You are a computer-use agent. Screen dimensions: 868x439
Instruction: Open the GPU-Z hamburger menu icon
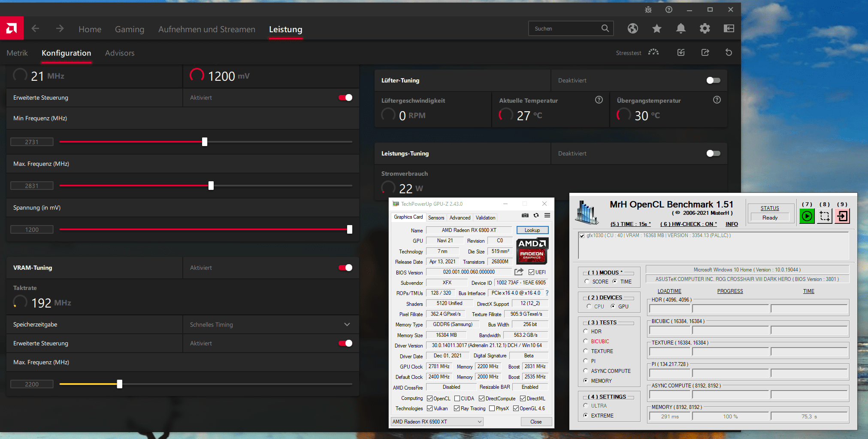pyautogui.click(x=547, y=215)
